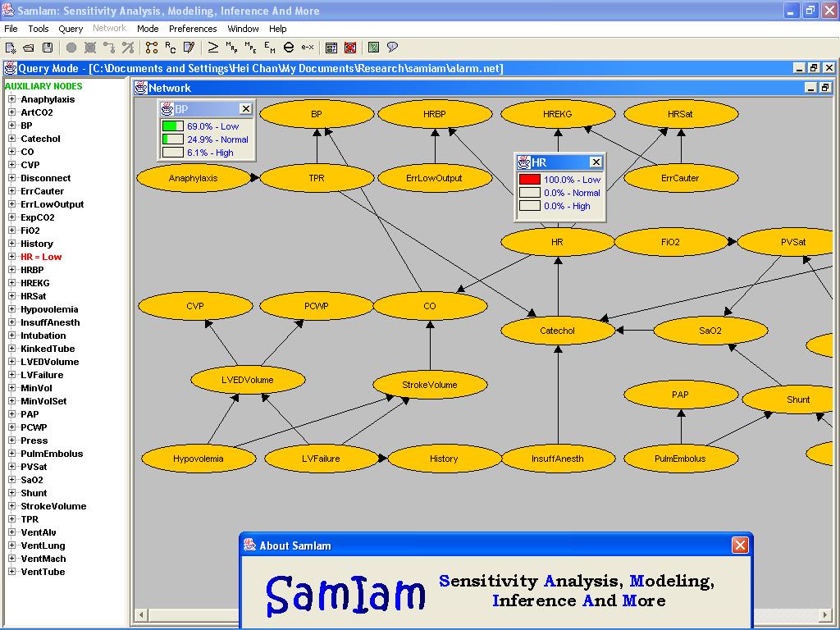
Task: Open the Mode menu
Action: tap(148, 29)
